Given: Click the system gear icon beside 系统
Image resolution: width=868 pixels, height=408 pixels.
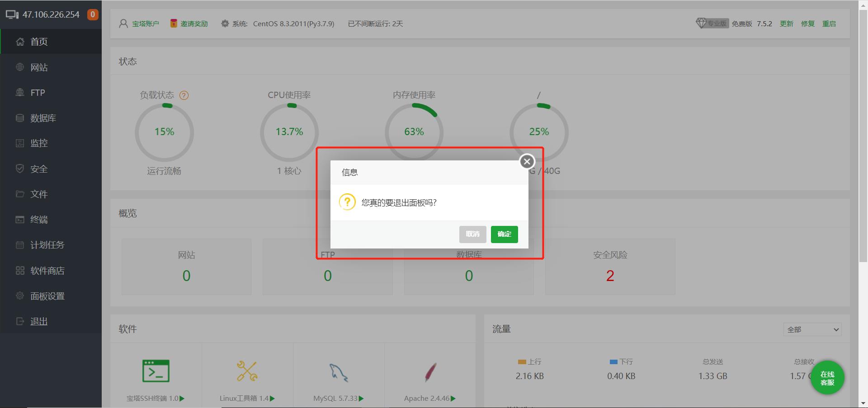Looking at the screenshot, I should (x=225, y=23).
